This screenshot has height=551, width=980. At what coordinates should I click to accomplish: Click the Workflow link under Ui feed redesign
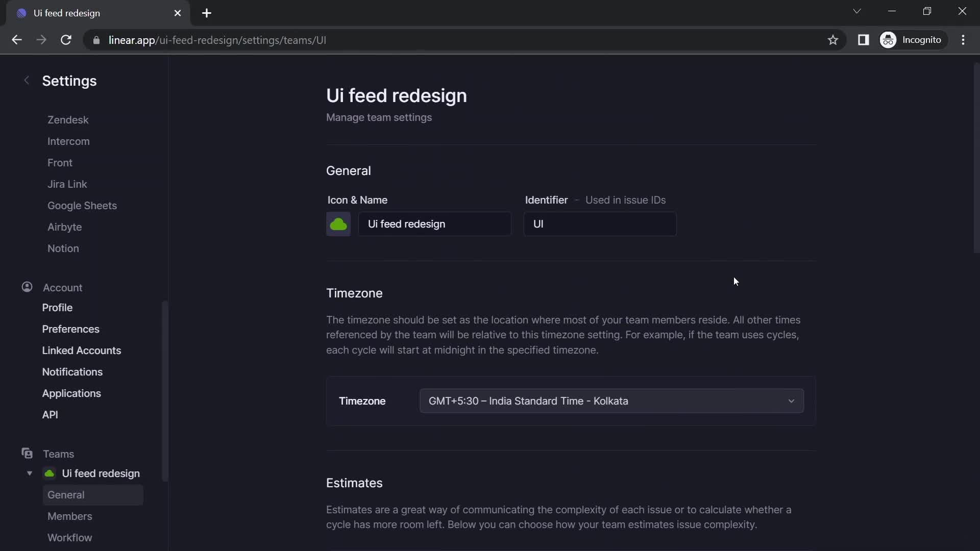click(69, 538)
